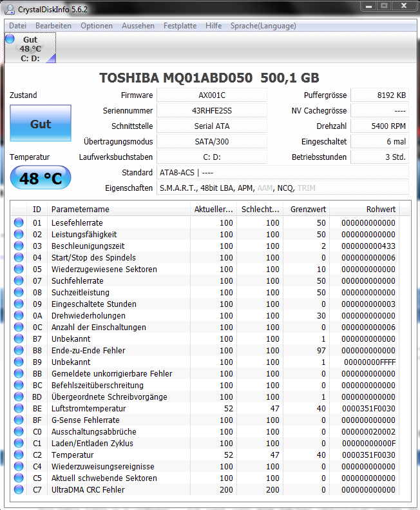420x510 pixels.
Task: Open the Hilfe menu
Action: 213,26
